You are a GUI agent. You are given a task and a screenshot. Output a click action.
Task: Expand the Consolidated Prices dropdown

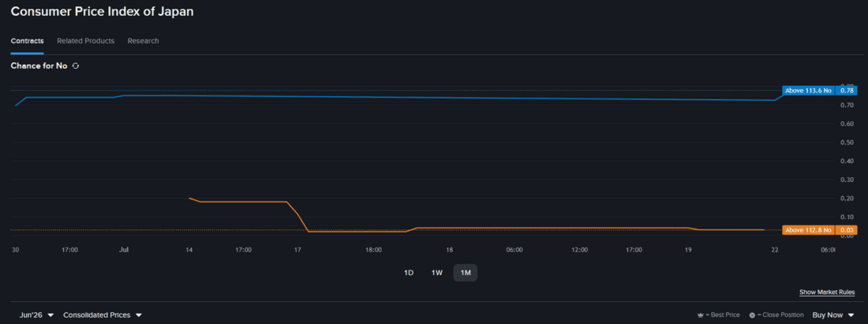(x=103, y=315)
